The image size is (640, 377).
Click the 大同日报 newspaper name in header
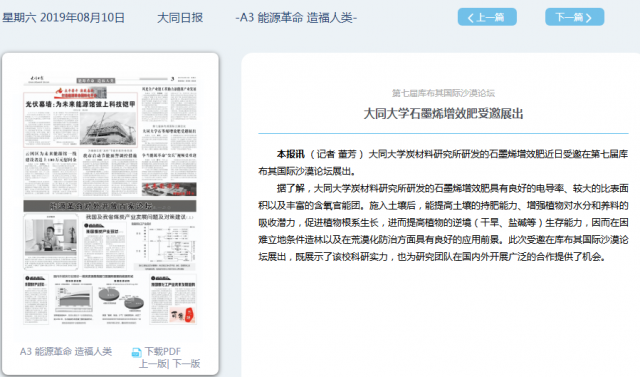click(x=180, y=18)
